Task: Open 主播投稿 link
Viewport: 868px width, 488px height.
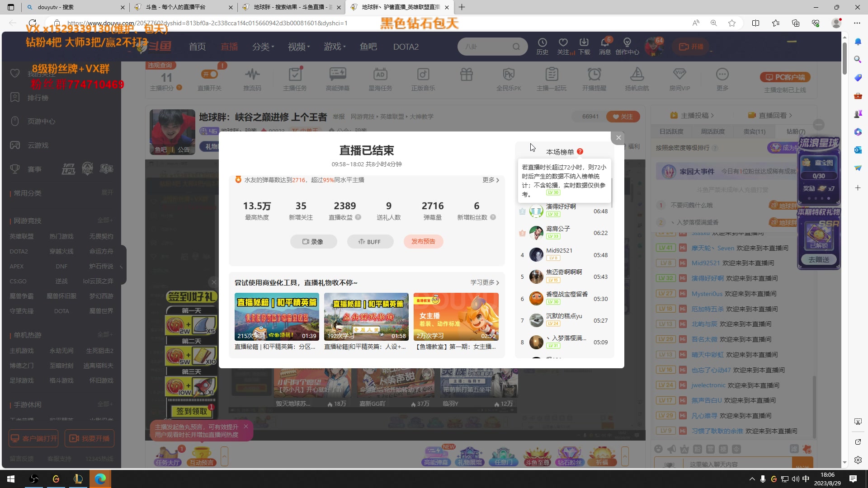Action: pos(692,115)
